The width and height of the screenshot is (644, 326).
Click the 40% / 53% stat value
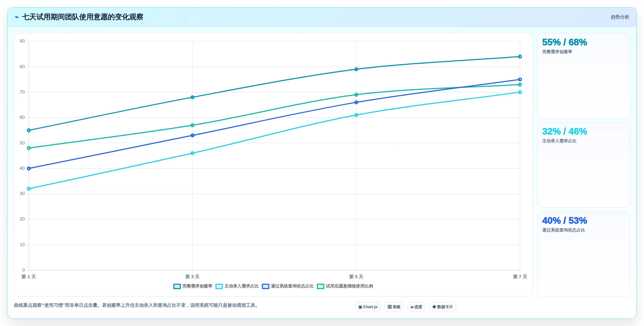point(564,220)
